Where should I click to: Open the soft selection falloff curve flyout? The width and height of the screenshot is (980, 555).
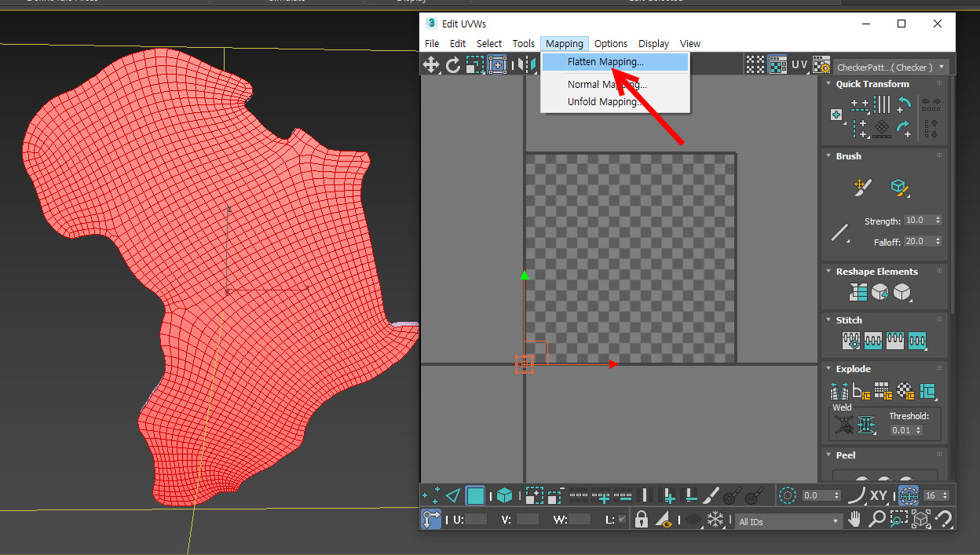[856, 495]
